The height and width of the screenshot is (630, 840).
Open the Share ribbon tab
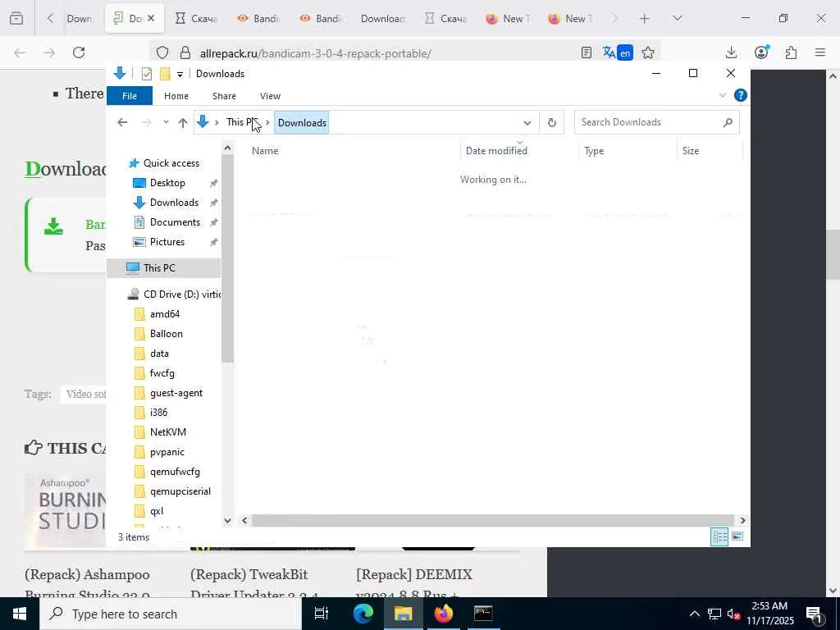coord(224,96)
